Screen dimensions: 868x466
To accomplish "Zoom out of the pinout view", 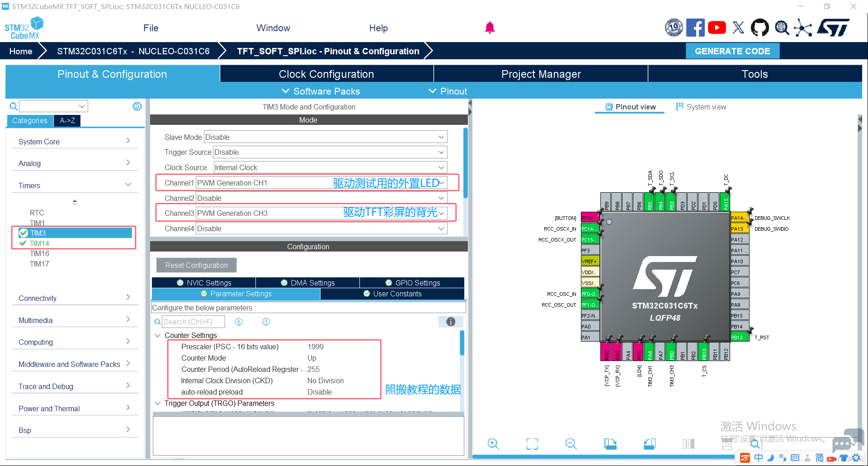I will [x=571, y=444].
